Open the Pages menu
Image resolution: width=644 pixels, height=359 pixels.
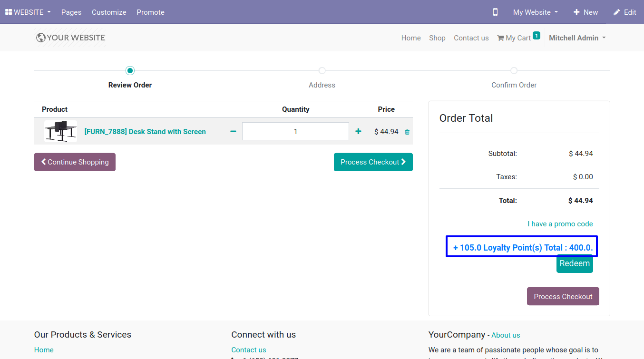coord(71,12)
